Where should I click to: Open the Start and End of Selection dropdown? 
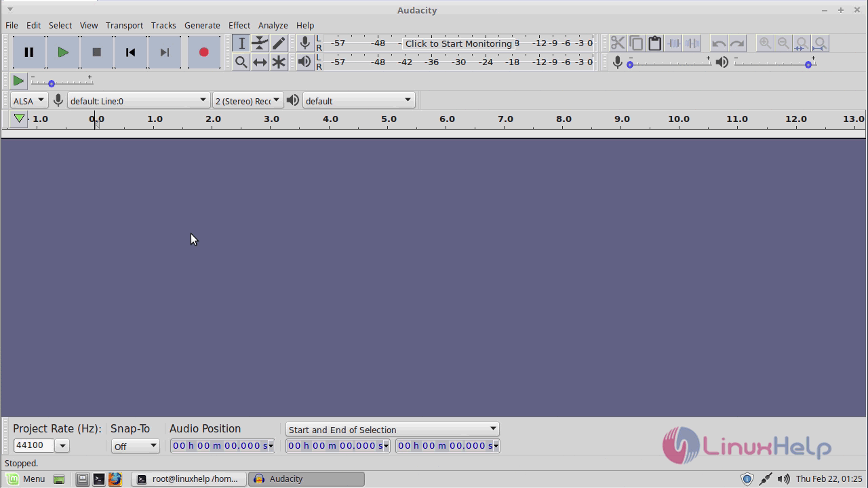(392, 429)
